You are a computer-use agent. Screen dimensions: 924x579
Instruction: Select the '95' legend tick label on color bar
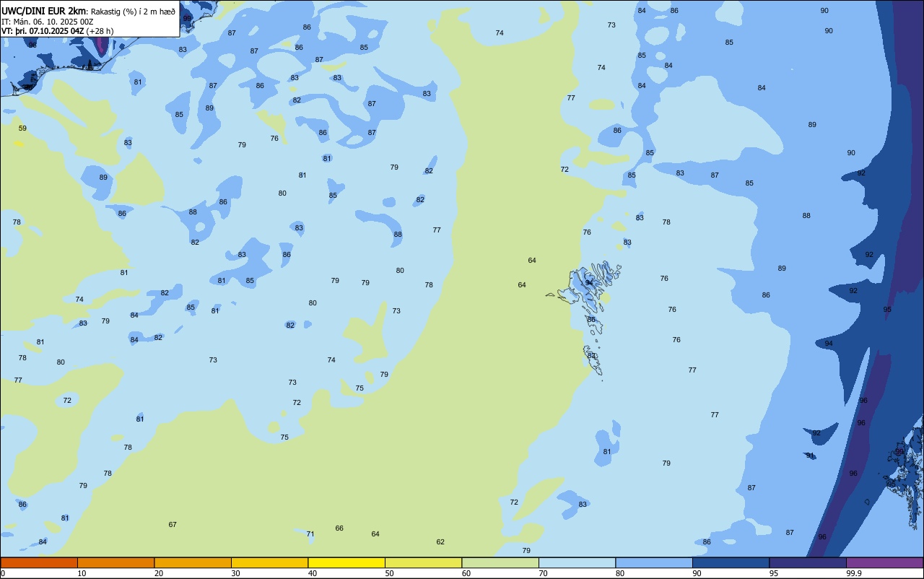(x=774, y=573)
